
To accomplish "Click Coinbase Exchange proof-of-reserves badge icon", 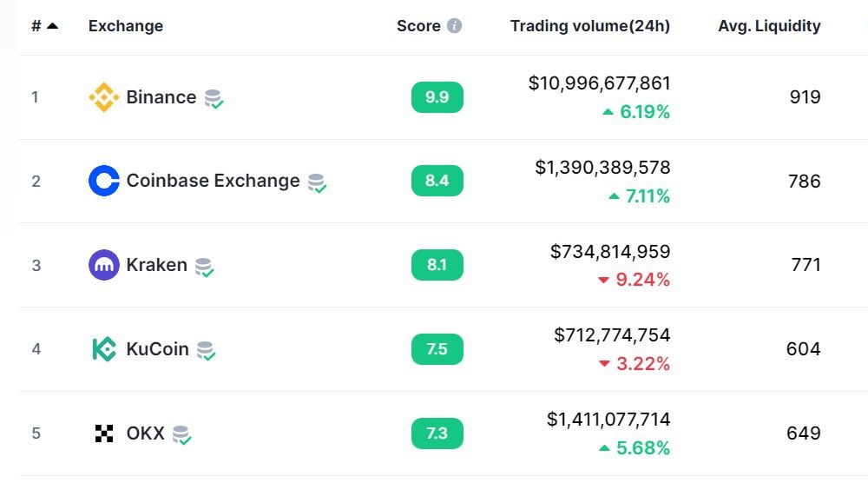I will click(x=318, y=182).
